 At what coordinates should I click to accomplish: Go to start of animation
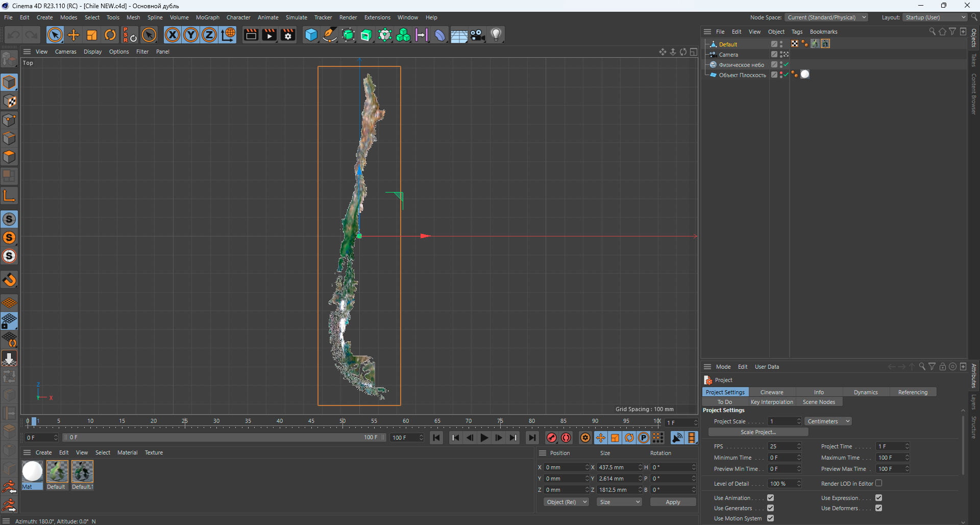click(436, 438)
